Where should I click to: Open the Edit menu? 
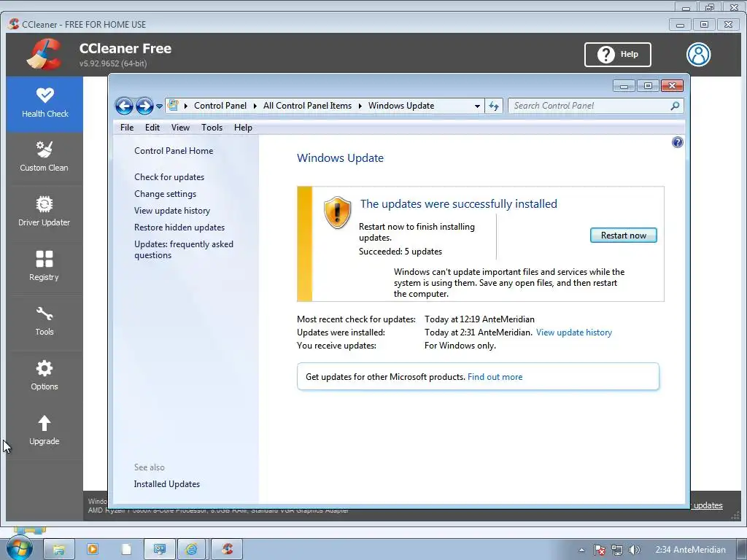click(152, 128)
